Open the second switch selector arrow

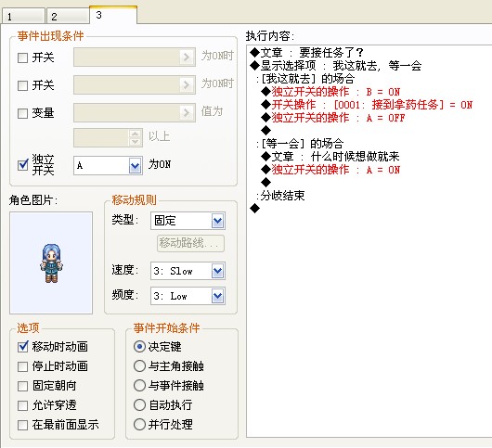(x=187, y=85)
